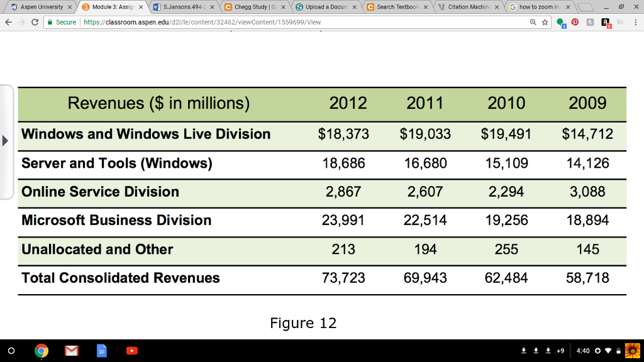This screenshot has width=644, height=362.
Task: Click the Online Service Division label
Action: click(100, 192)
